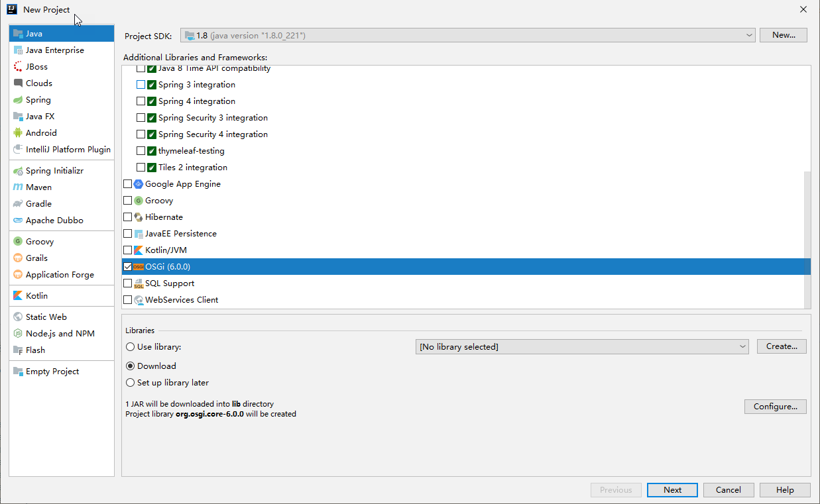Select the Use library radio button
This screenshot has width=820, height=504.
(130, 347)
